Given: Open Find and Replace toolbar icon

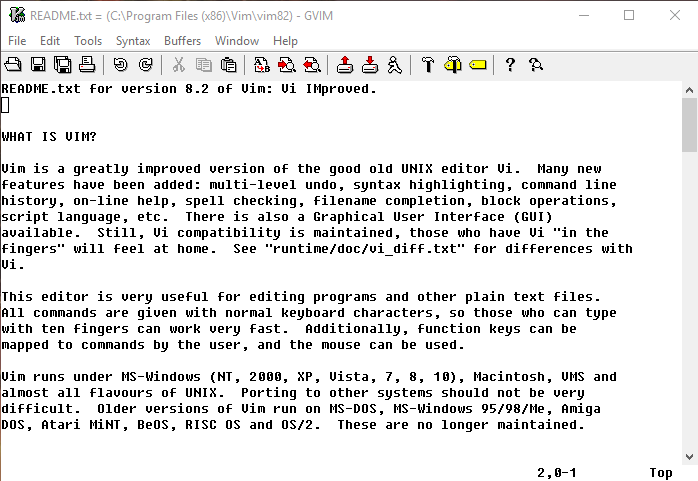Looking at the screenshot, I should pyautogui.click(x=262, y=65).
